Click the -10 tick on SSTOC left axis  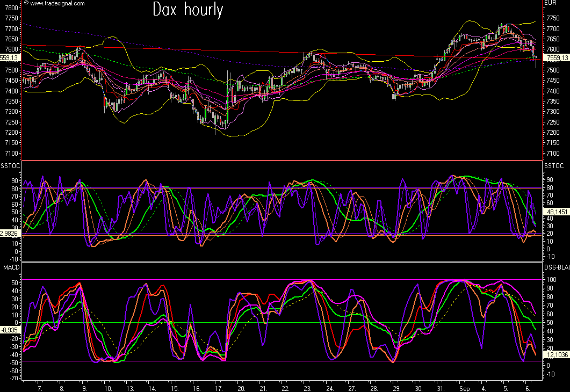click(14, 259)
